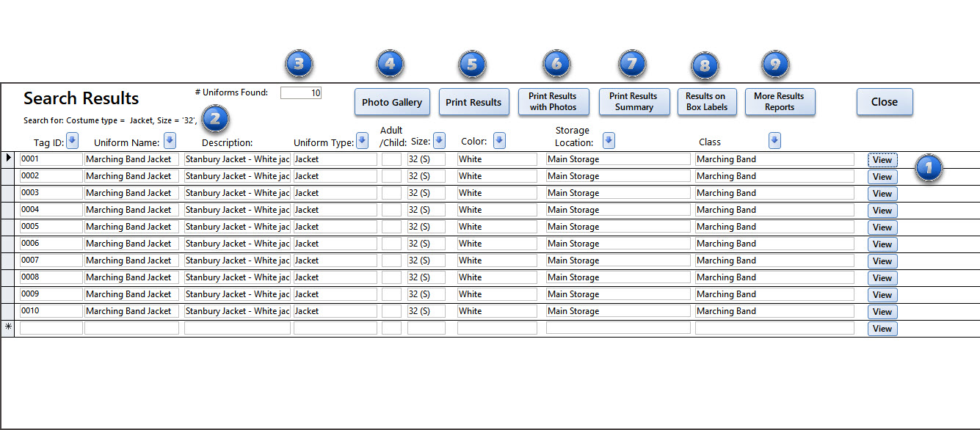Open the Storage Location dropdown arrow
Image resolution: width=980 pixels, height=430 pixels.
point(609,140)
